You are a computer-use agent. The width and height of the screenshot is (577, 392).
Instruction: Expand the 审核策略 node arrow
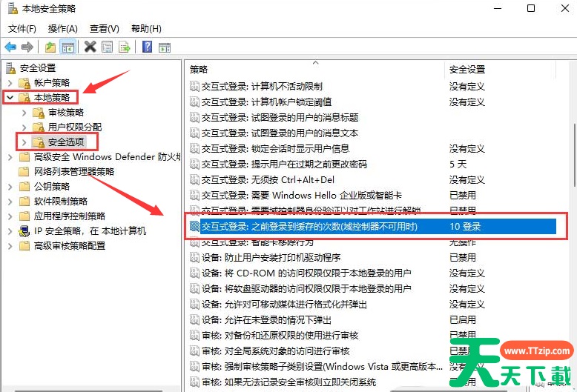coord(24,113)
